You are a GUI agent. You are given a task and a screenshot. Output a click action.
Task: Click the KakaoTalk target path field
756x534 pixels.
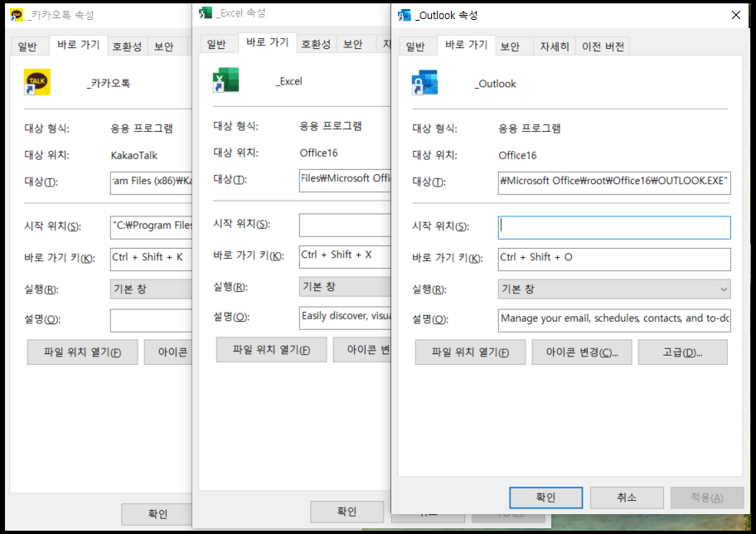[x=151, y=182]
